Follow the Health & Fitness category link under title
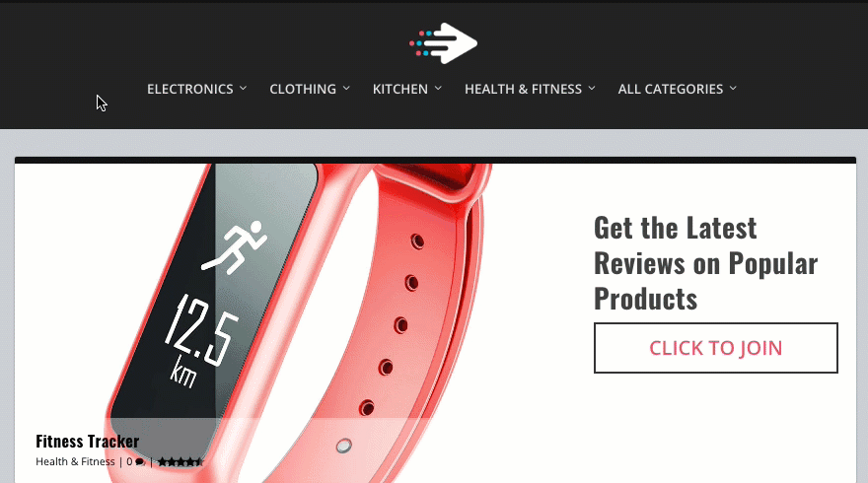This screenshot has width=868, height=483. (x=75, y=461)
